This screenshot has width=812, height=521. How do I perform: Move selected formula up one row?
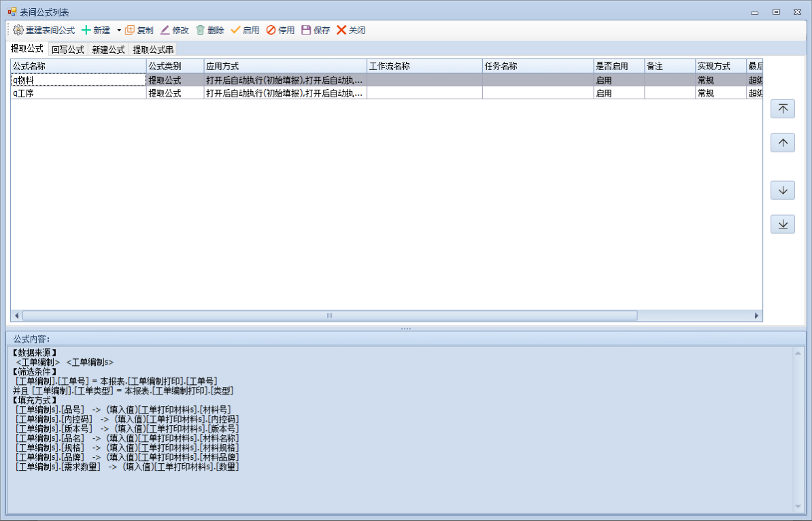(x=782, y=143)
